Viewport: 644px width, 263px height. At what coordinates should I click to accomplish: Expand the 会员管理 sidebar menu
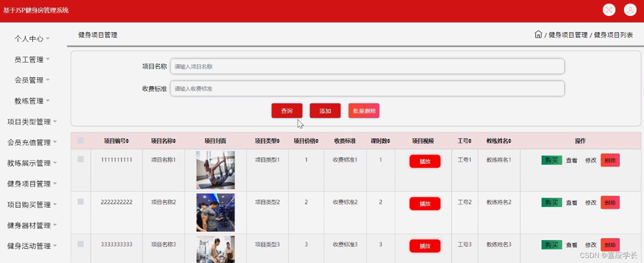32,80
